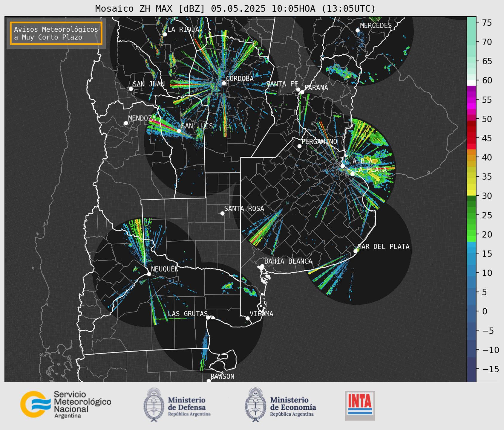Click the Paraná city dot
The image size is (504, 430).
302,92
